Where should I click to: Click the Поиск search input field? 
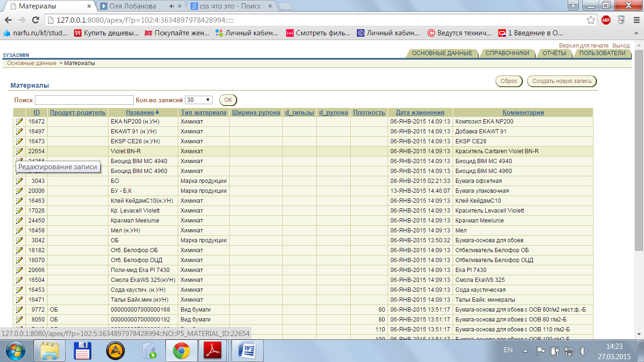84,100
